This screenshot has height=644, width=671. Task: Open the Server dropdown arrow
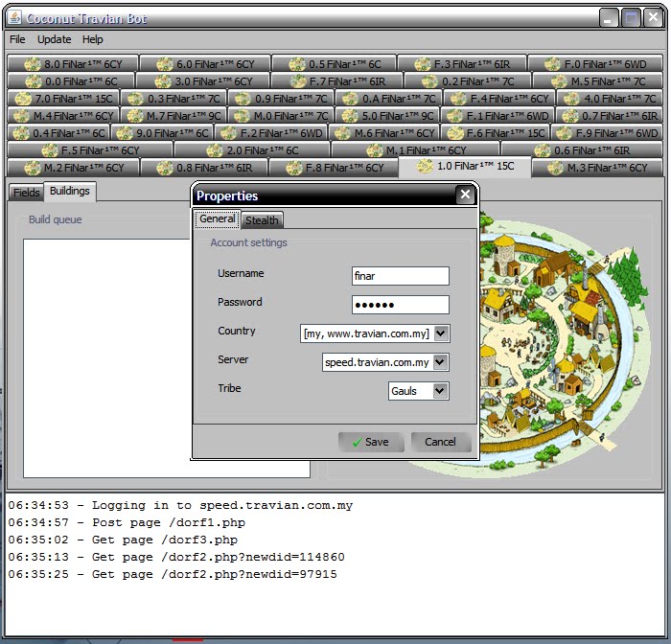click(440, 362)
